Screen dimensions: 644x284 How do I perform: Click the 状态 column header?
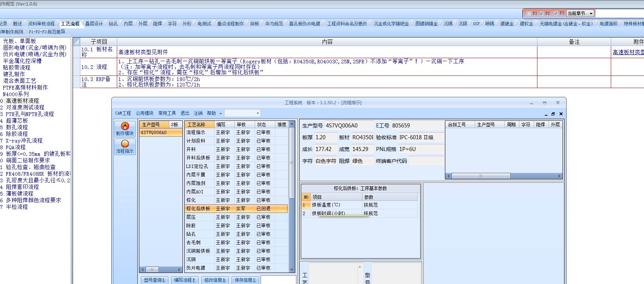tap(265, 125)
